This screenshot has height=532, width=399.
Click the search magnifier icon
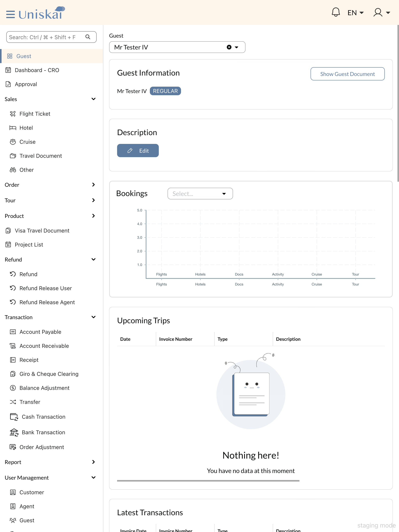(x=88, y=37)
